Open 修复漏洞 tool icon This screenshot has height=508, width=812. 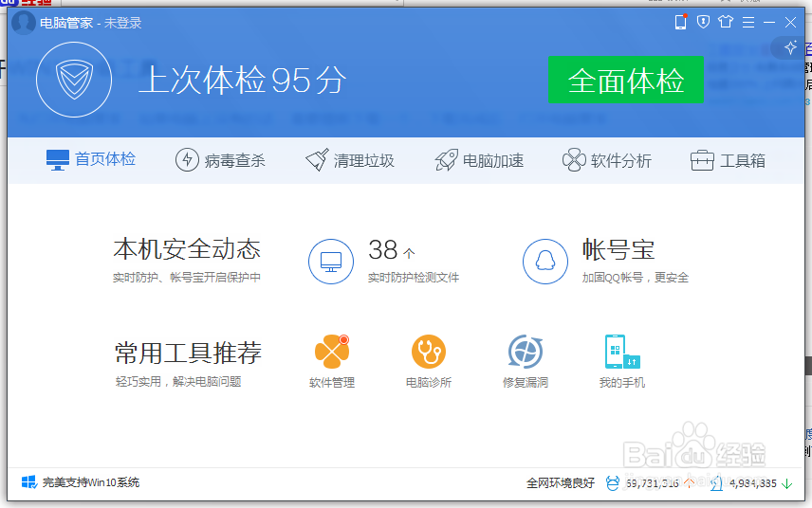526,352
